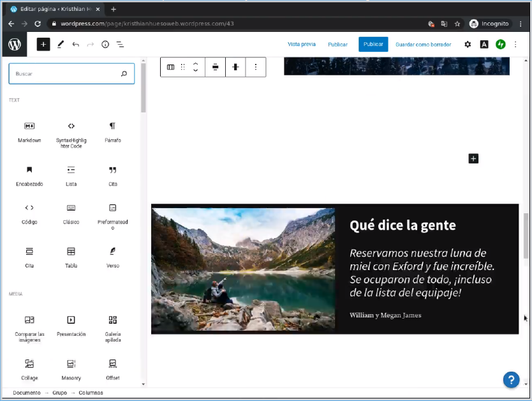This screenshot has height=401, width=532.
Task: Go back in the browser
Action: (x=11, y=24)
